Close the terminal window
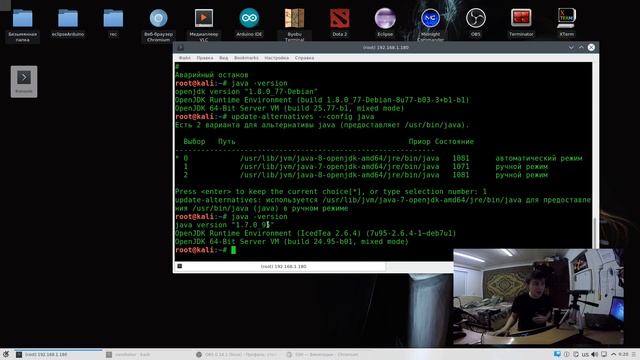640x360 pixels. pos(591,47)
